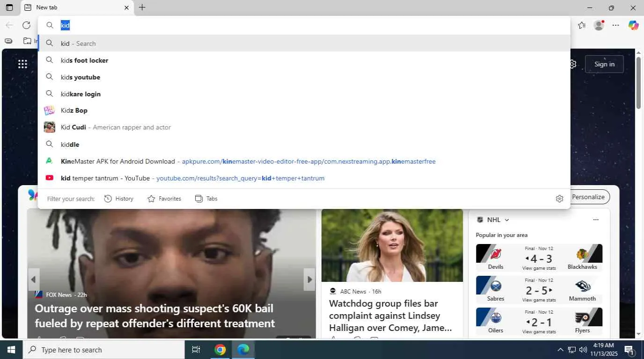Screen dimensions: 644x359
Task: Open Task View from the taskbar
Action: coord(196,350)
